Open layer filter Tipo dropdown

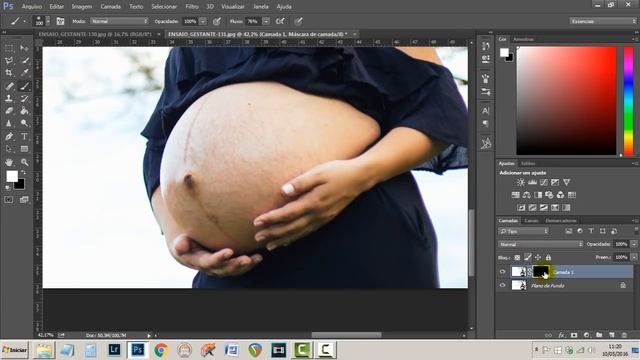pyautogui.click(x=523, y=231)
